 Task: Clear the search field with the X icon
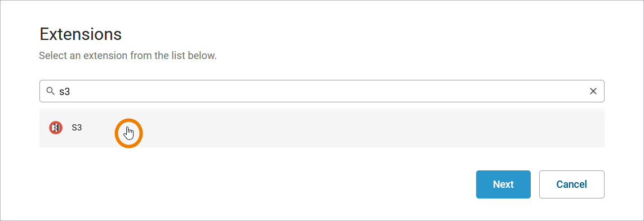click(593, 91)
